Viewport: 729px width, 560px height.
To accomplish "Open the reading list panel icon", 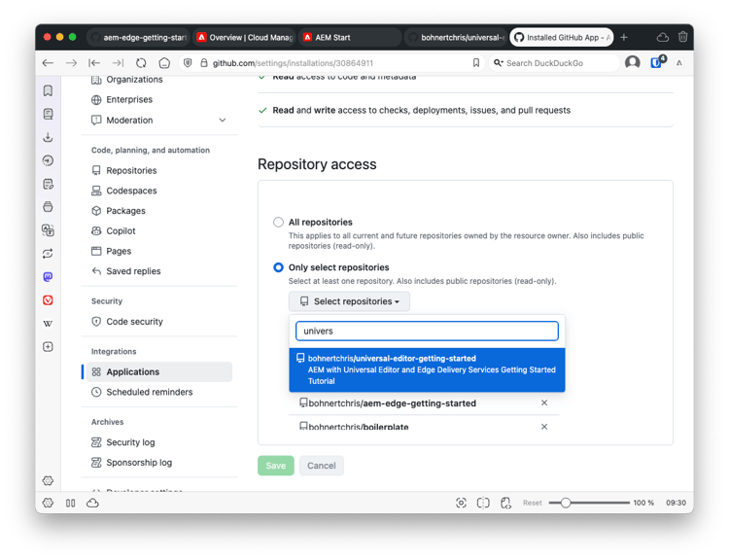I will tap(48, 114).
